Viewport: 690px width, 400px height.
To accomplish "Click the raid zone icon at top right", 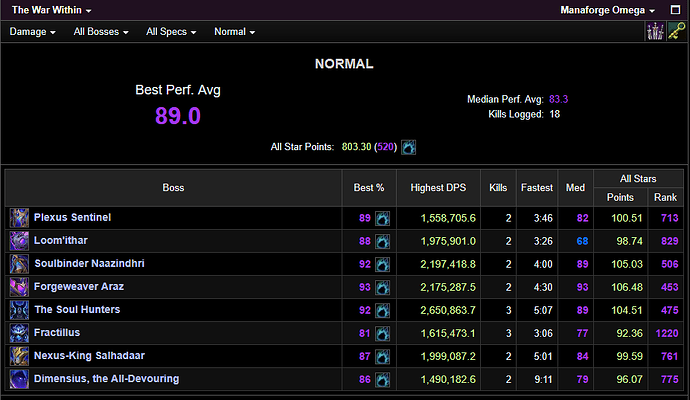I will [655, 32].
